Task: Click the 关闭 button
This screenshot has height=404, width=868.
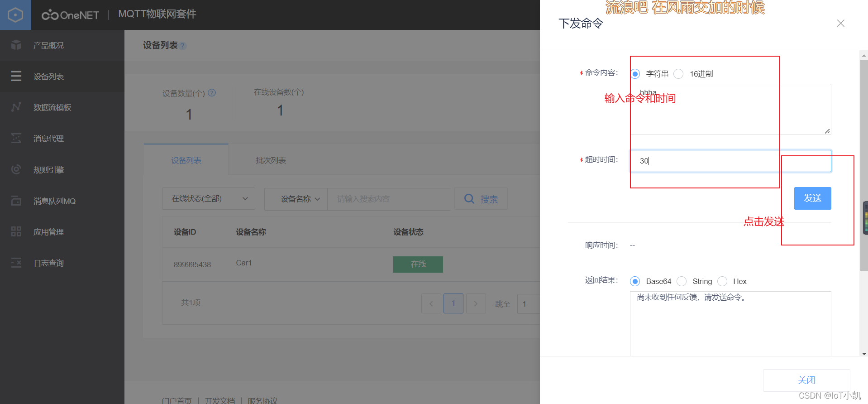Action: [806, 380]
